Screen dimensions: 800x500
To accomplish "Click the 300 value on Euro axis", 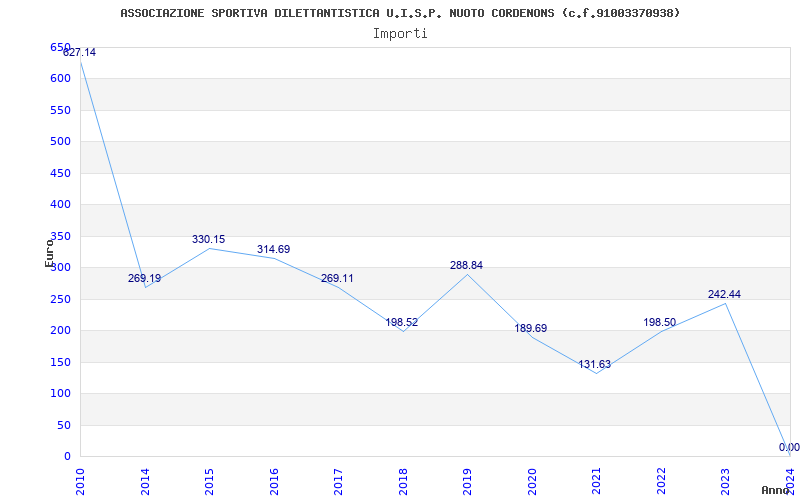I will pos(60,268).
